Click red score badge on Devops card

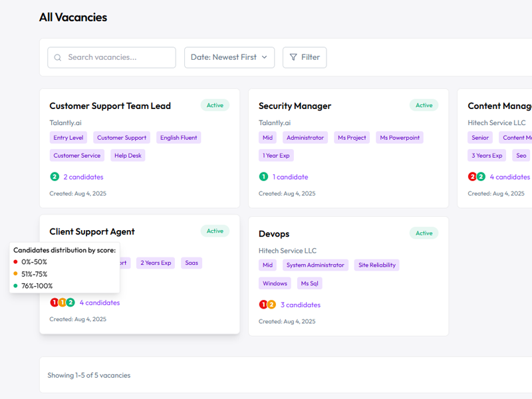[x=263, y=305]
